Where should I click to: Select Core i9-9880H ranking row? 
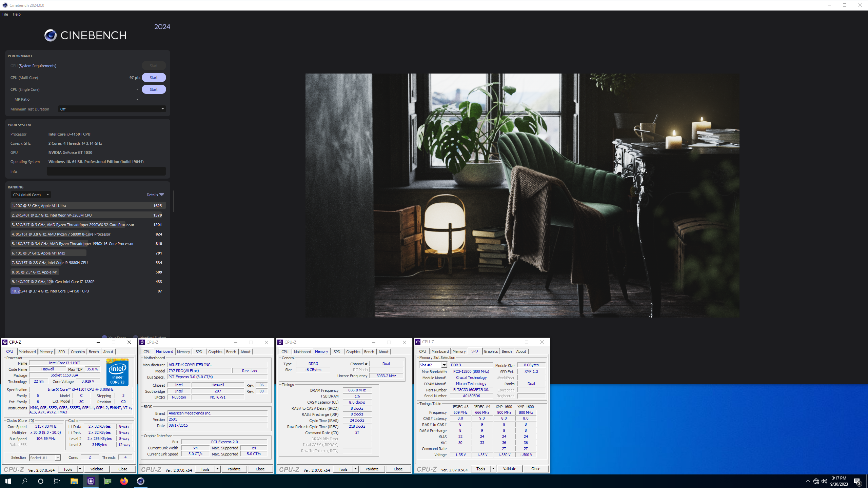[88, 263]
